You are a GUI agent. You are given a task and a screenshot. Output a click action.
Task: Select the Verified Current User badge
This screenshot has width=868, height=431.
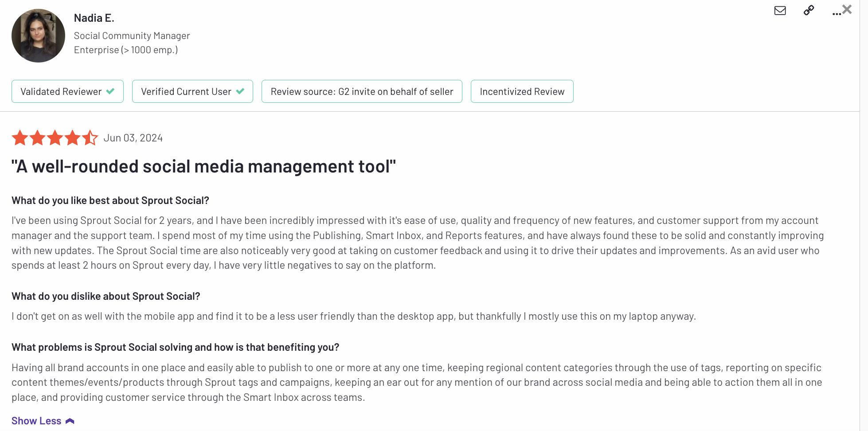[x=192, y=91]
